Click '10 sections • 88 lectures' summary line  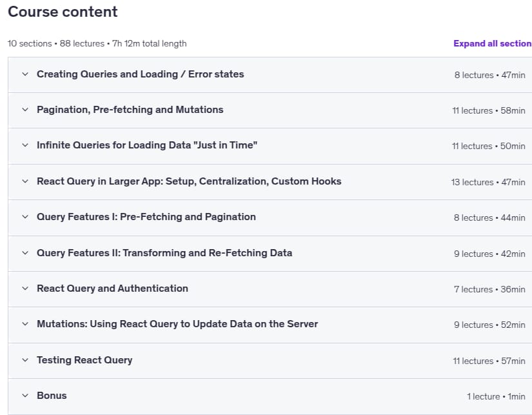pos(97,44)
